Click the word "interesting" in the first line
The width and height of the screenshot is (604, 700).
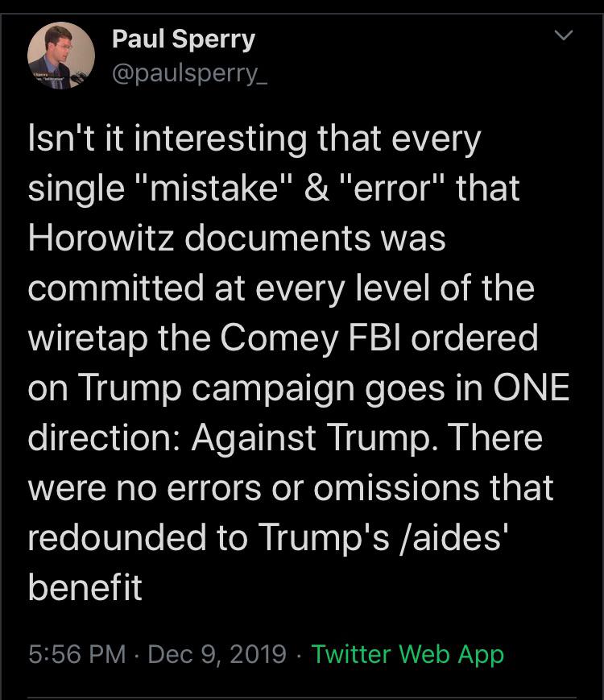(x=220, y=138)
